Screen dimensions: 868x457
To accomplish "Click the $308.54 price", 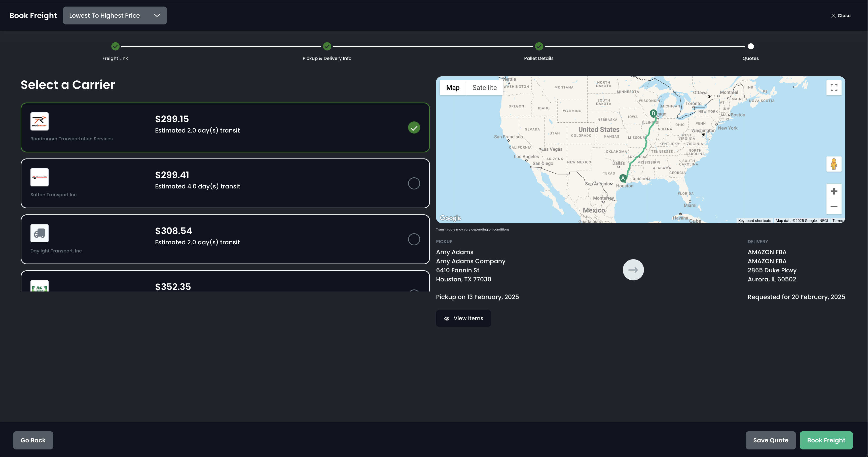I will click(173, 231).
